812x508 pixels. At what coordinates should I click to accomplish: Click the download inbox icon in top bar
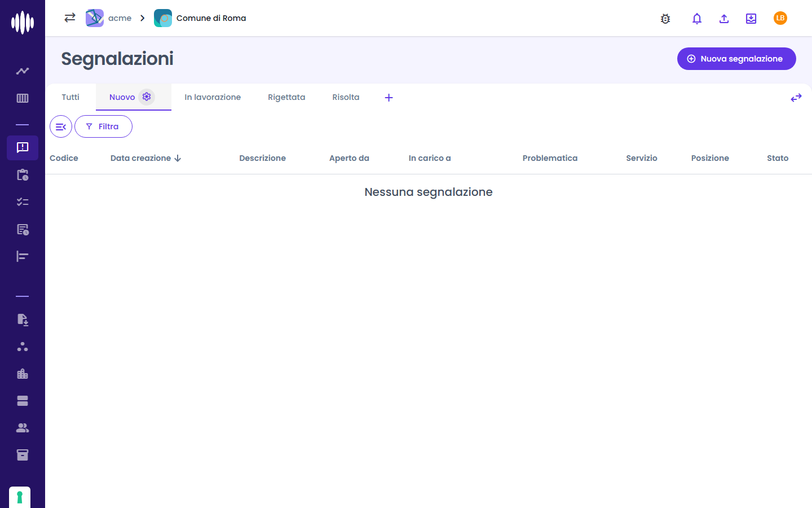(x=751, y=19)
